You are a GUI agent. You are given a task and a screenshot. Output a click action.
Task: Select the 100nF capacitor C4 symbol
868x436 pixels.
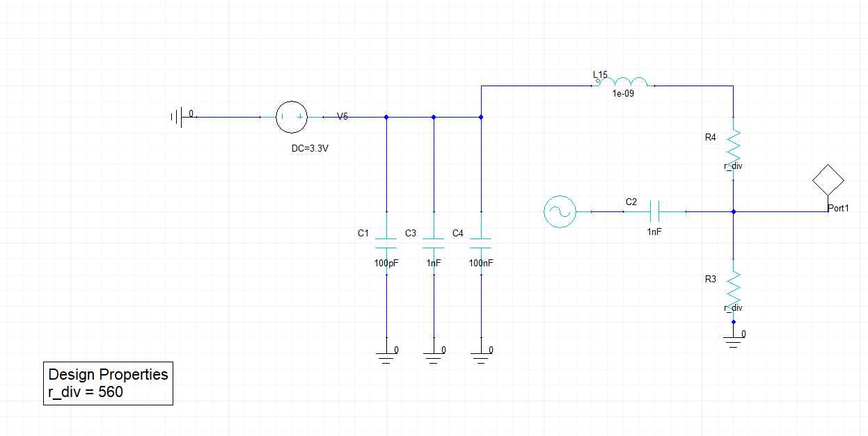coord(480,243)
